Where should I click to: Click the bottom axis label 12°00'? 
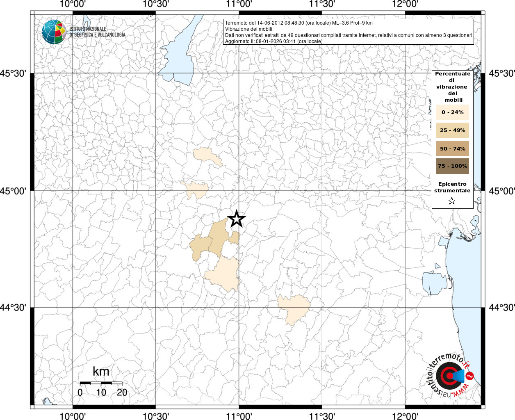coord(405,416)
